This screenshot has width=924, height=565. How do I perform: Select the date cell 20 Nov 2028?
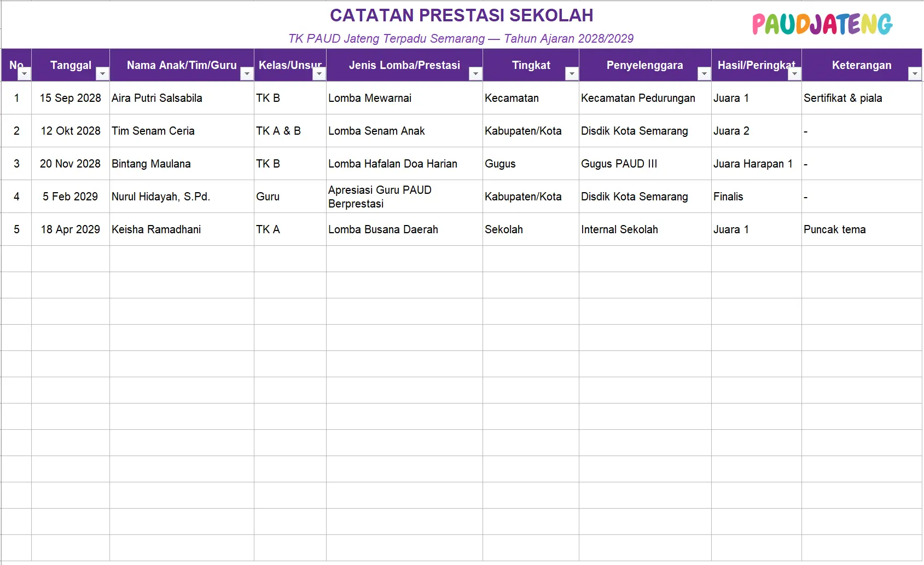click(x=71, y=164)
